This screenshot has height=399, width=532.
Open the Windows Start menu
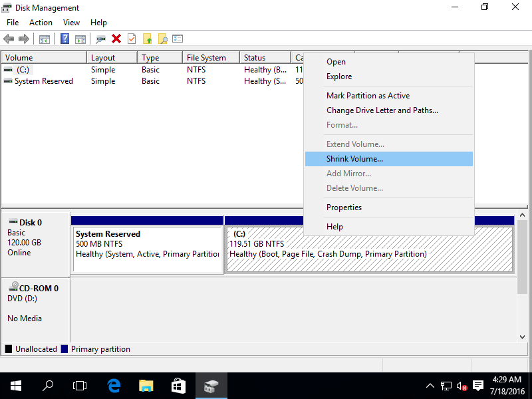point(15,386)
